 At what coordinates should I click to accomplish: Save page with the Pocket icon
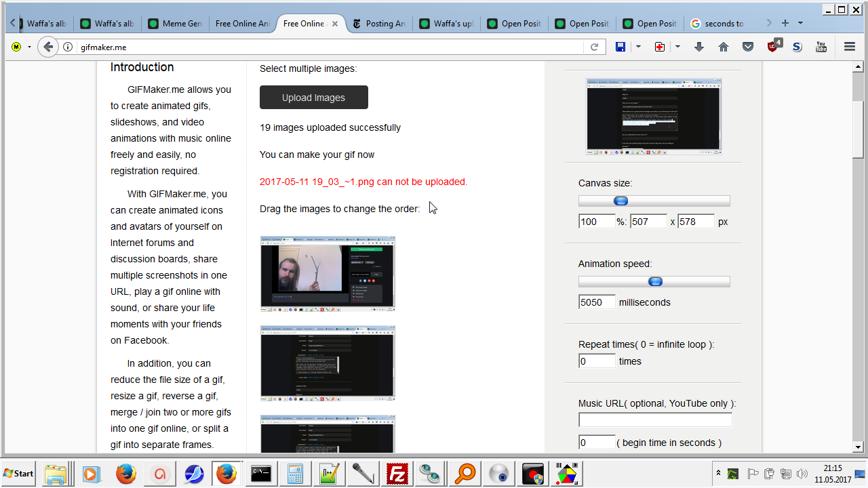coord(748,47)
